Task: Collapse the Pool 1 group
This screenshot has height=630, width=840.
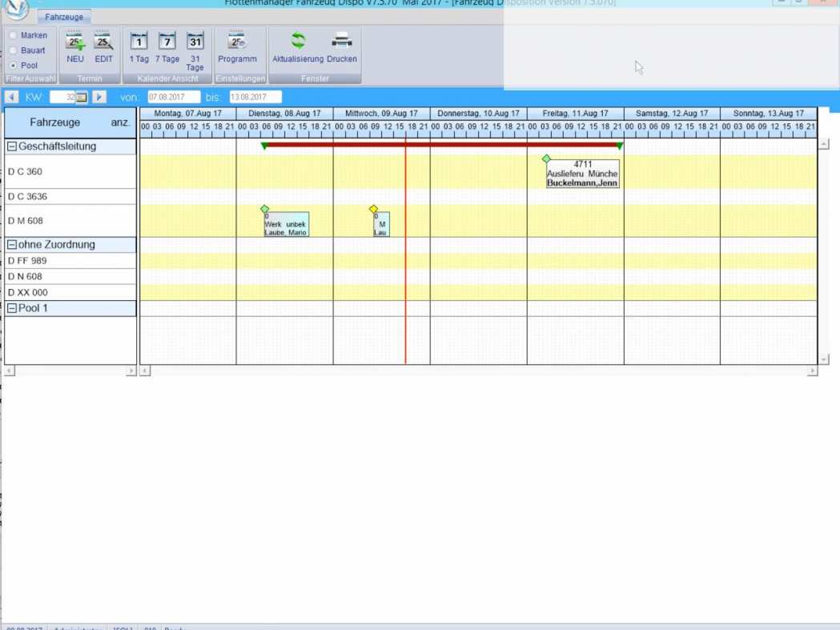Action: (12, 308)
